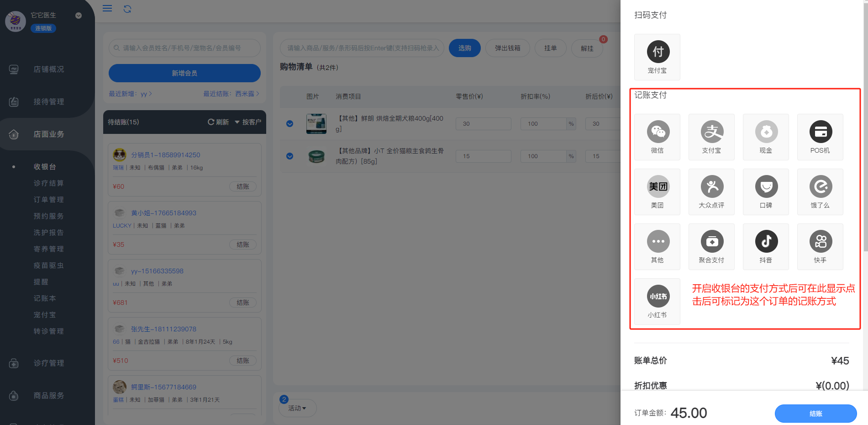This screenshot has width=868, height=425.
Task: Edit discount rate of 小T 猫粮 item
Action: (543, 156)
